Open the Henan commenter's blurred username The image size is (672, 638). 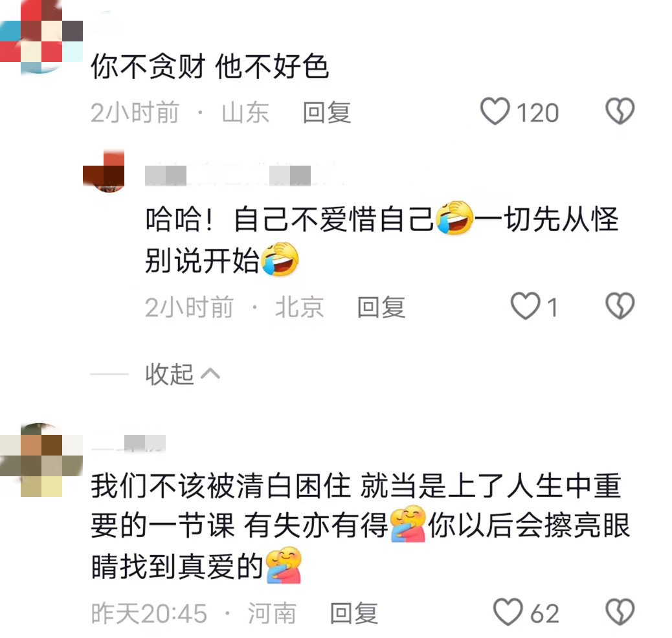click(128, 443)
